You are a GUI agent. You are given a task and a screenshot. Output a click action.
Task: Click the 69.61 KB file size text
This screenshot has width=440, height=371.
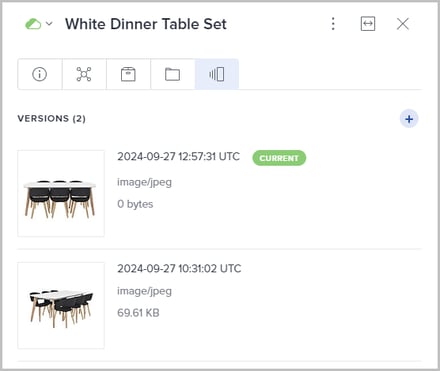coord(138,313)
